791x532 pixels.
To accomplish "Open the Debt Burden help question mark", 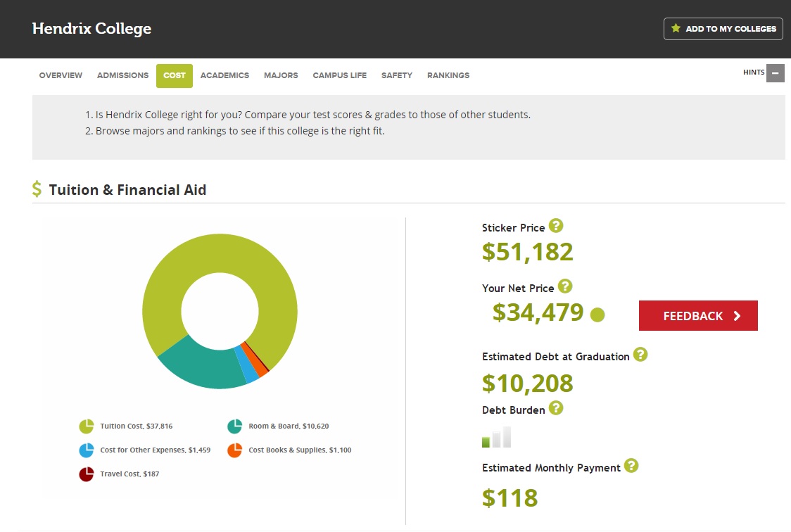I will pos(556,408).
